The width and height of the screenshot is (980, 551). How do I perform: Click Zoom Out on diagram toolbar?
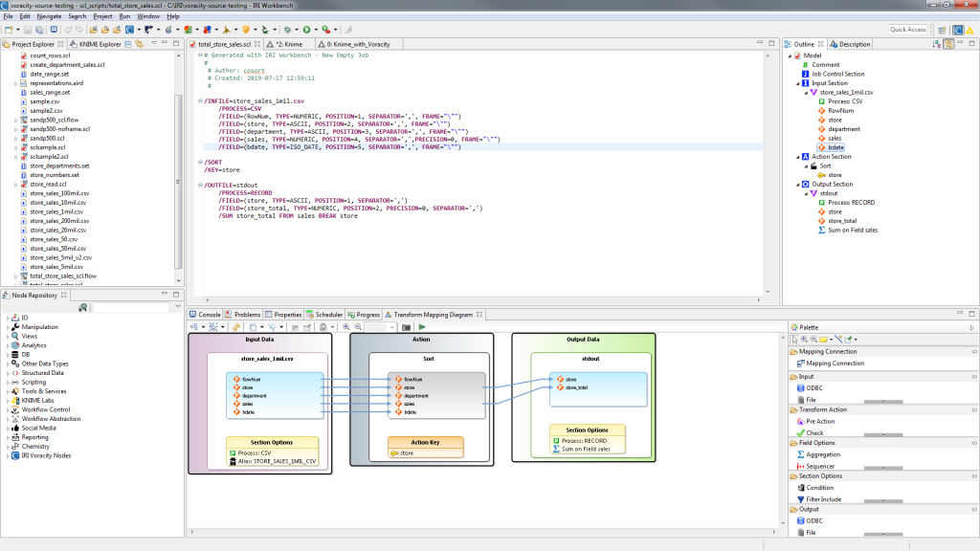(358, 327)
